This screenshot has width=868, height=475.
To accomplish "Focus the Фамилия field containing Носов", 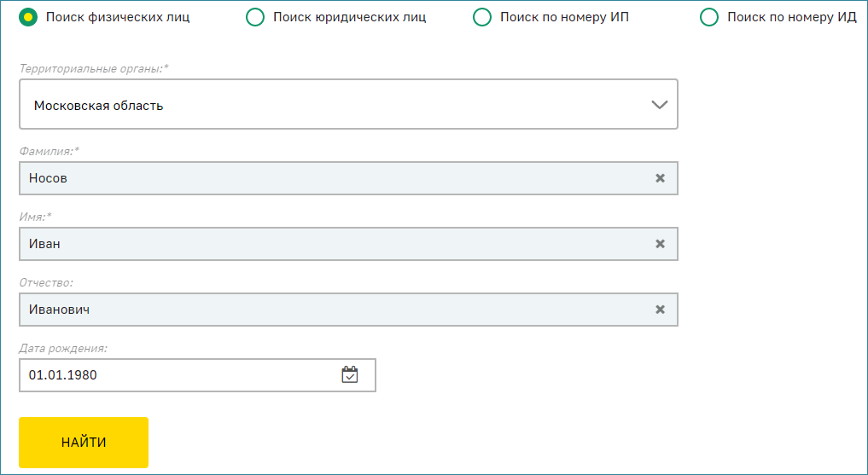I will [348, 178].
